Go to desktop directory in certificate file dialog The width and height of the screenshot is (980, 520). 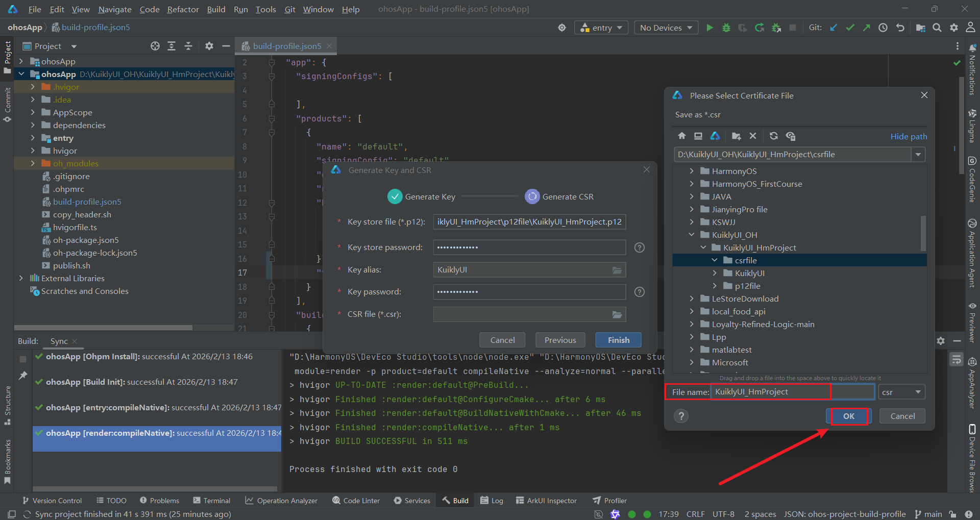(698, 136)
